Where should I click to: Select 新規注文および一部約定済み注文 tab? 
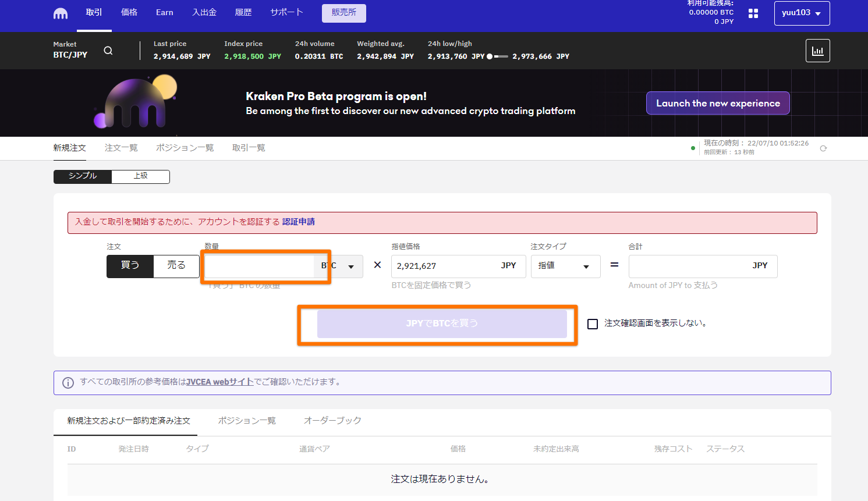(129, 421)
